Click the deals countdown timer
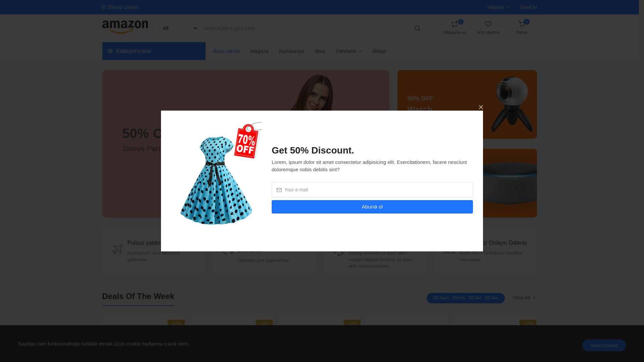 coord(466,298)
